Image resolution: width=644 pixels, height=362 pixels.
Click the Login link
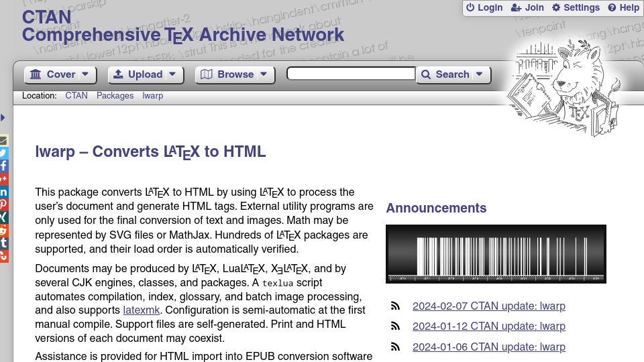tap(484, 7)
